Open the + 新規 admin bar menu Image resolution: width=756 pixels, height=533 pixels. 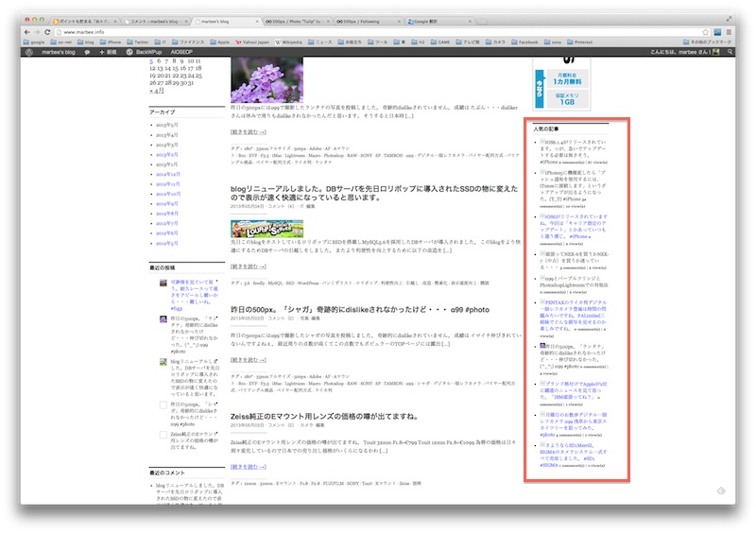point(108,52)
